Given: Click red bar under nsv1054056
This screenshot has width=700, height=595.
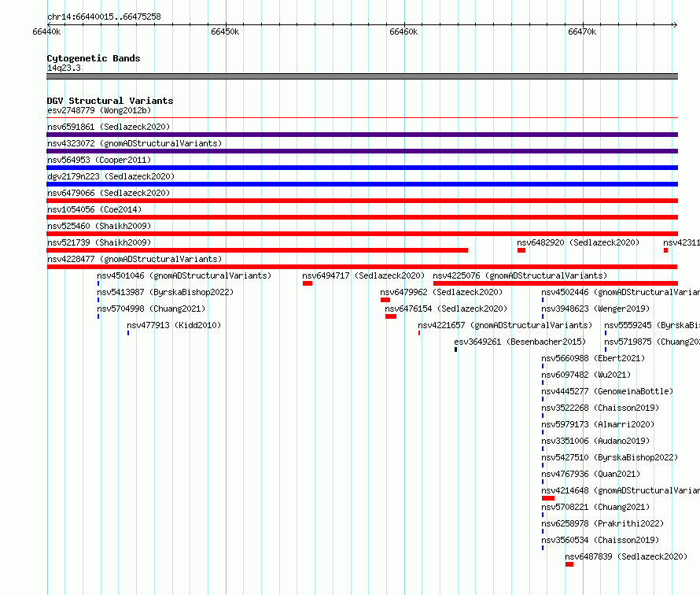Looking at the screenshot, I should pos(362,217).
